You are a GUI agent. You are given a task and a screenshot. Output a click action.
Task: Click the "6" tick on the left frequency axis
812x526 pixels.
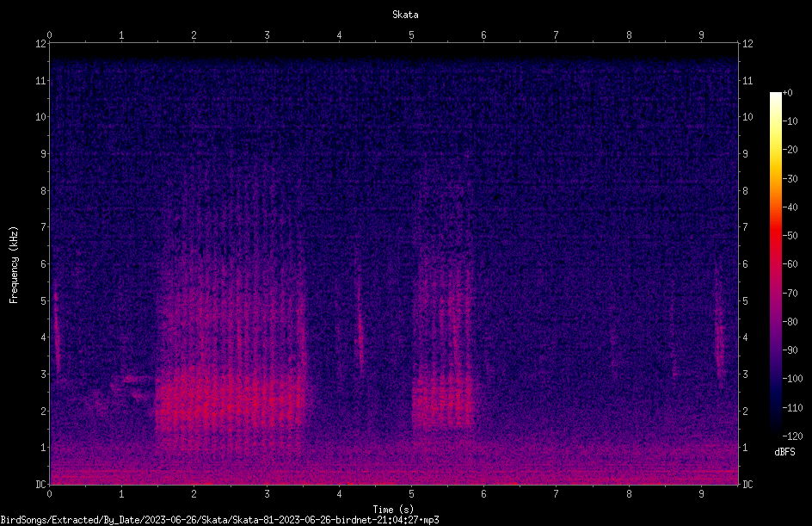pos(44,264)
